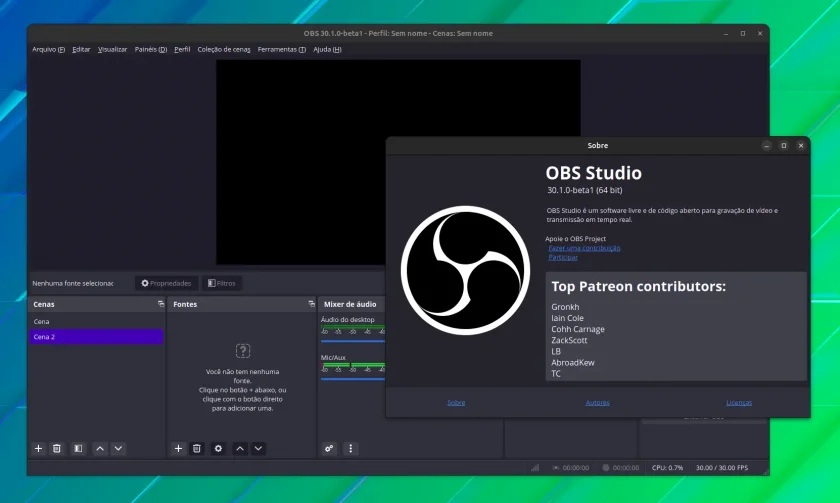Adjust the Mic/Aux volume slider
Screen dimensions: 840x503
352,379
